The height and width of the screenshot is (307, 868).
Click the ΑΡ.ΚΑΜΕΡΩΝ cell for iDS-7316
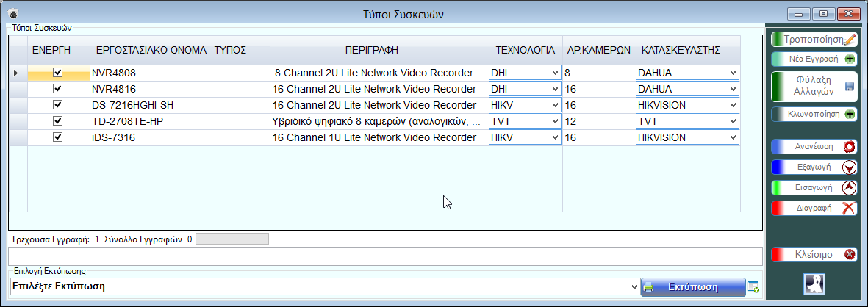(598, 137)
